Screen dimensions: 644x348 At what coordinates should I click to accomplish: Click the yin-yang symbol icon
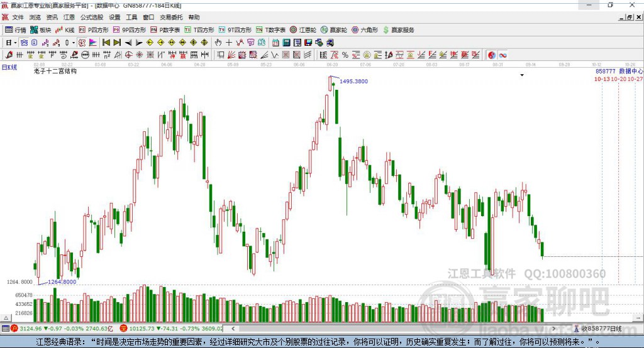(492, 55)
